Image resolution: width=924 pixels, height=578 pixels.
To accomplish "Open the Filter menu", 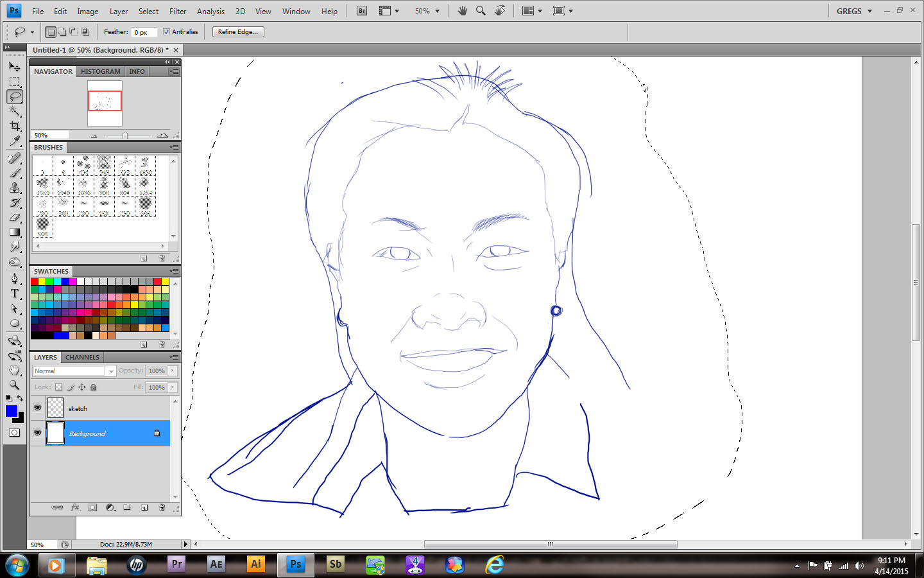I will (177, 11).
